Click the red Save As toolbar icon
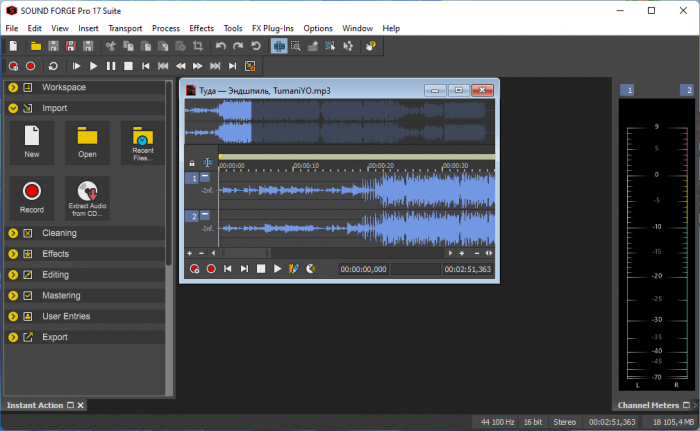 pyautogui.click(x=71, y=46)
